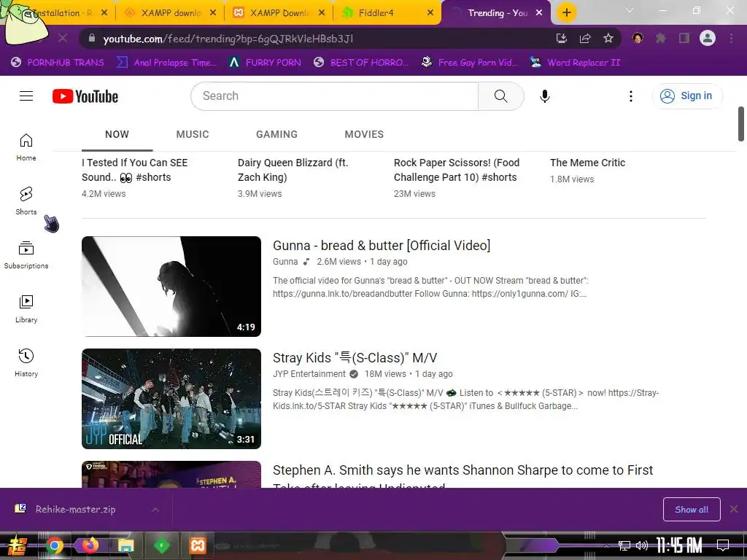The height and width of the screenshot is (560, 747).
Task: Switch to the MUSIC trending tab
Action: click(193, 134)
